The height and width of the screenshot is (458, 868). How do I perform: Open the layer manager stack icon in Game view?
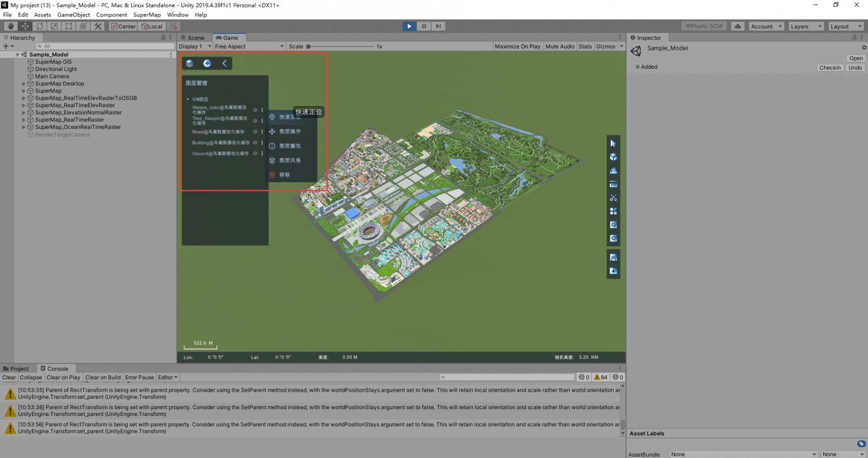(x=190, y=63)
